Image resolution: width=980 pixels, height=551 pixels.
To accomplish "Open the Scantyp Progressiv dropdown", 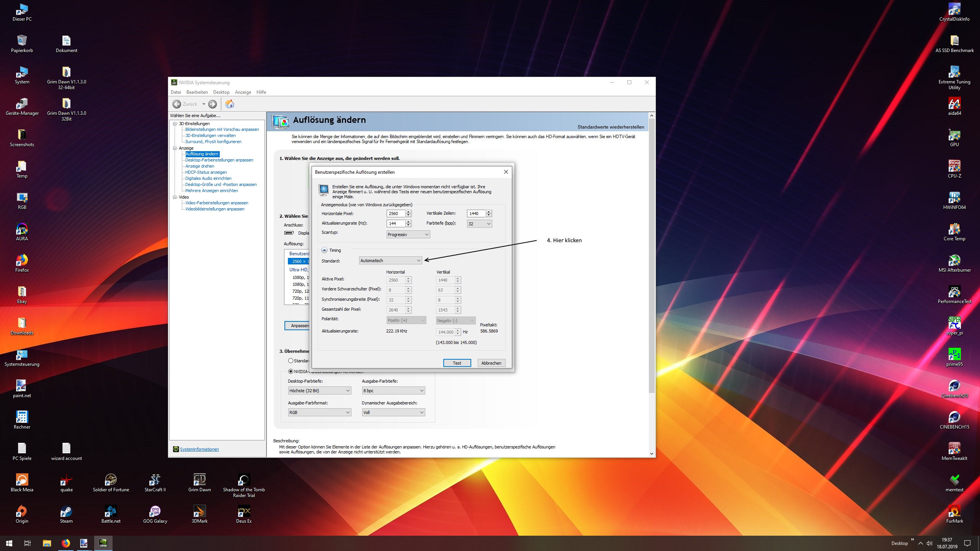I will (408, 235).
